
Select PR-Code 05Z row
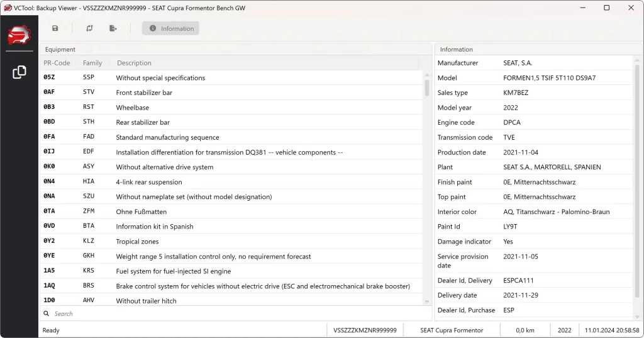click(x=231, y=77)
